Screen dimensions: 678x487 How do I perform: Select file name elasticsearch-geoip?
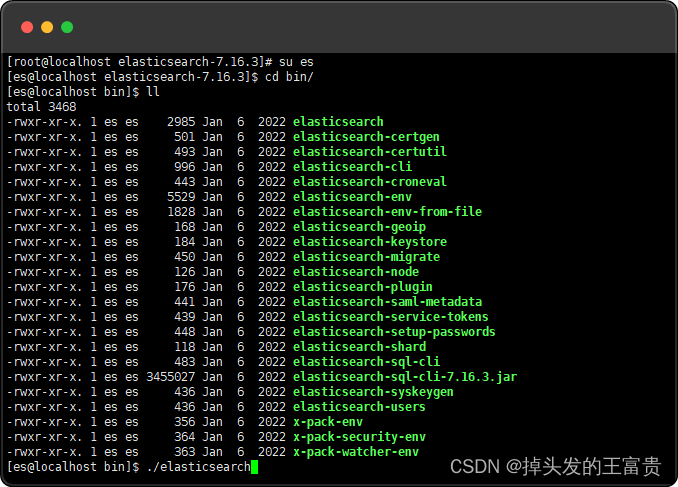(359, 227)
